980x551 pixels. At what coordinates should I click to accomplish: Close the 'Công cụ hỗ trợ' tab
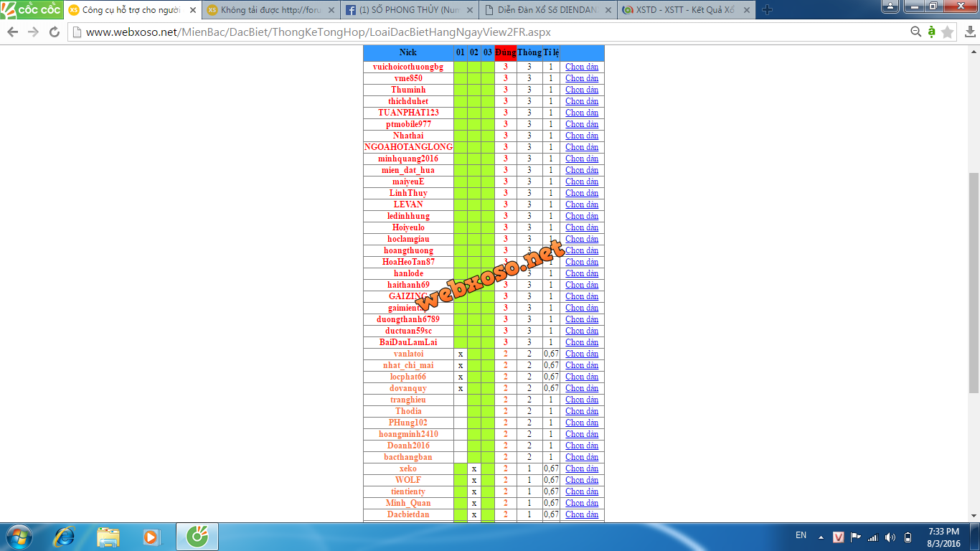click(192, 10)
